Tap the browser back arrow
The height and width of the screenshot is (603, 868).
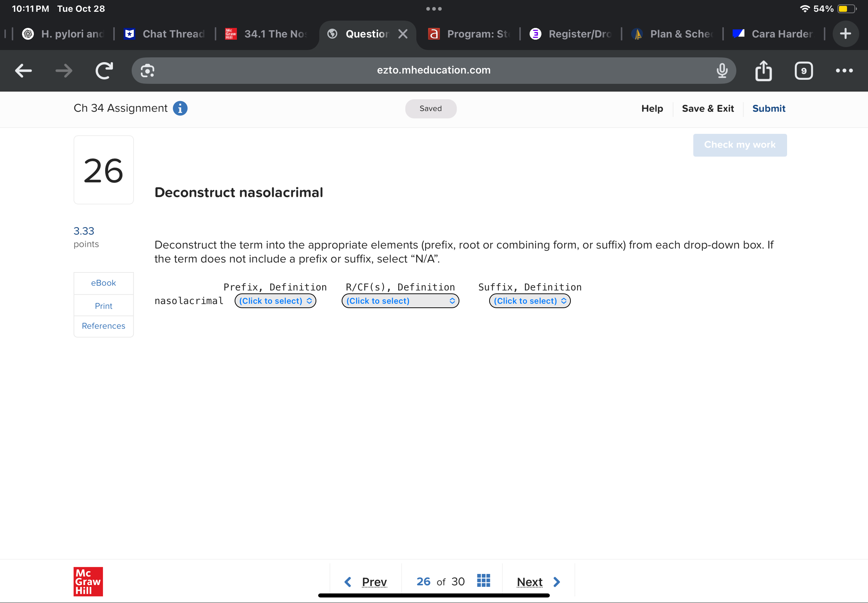coord(24,71)
